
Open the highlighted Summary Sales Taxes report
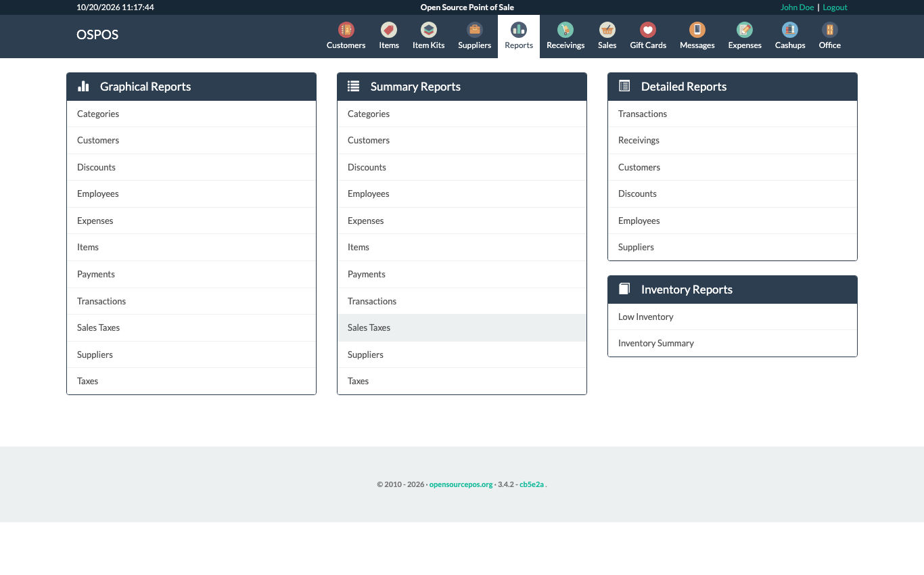462,327
